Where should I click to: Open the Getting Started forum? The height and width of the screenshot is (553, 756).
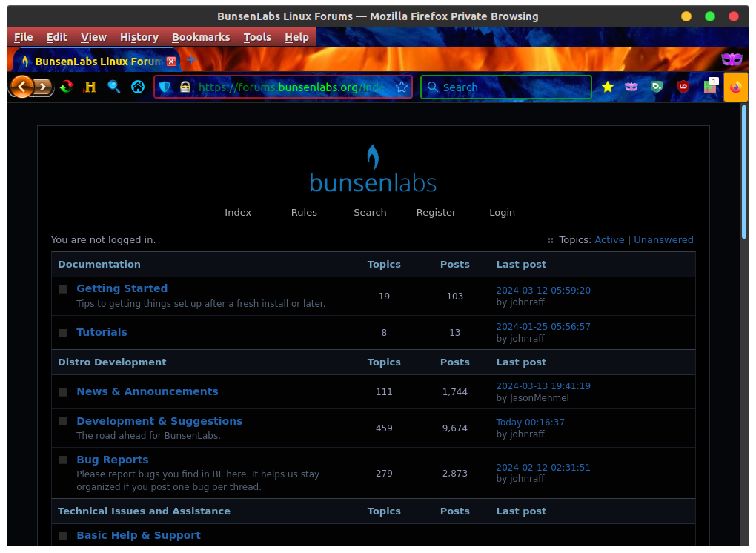click(x=122, y=288)
